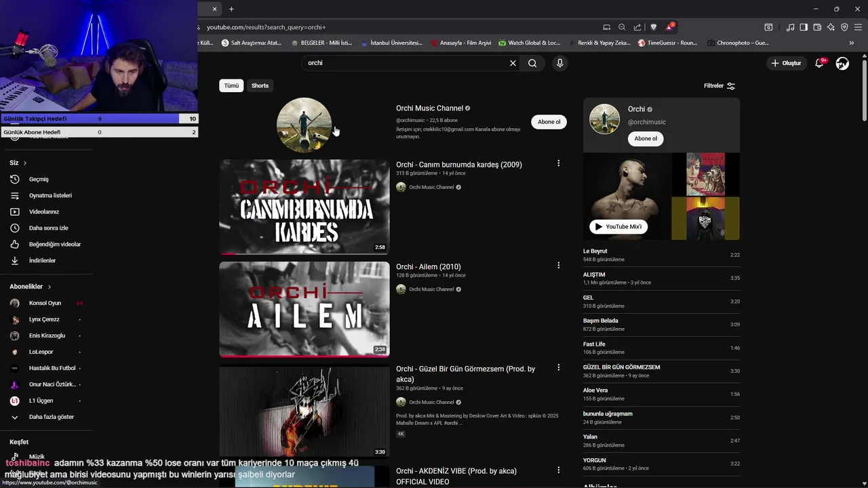868x488 pixels.
Task: Open the Brave Wallet icon
Action: pos(817,27)
